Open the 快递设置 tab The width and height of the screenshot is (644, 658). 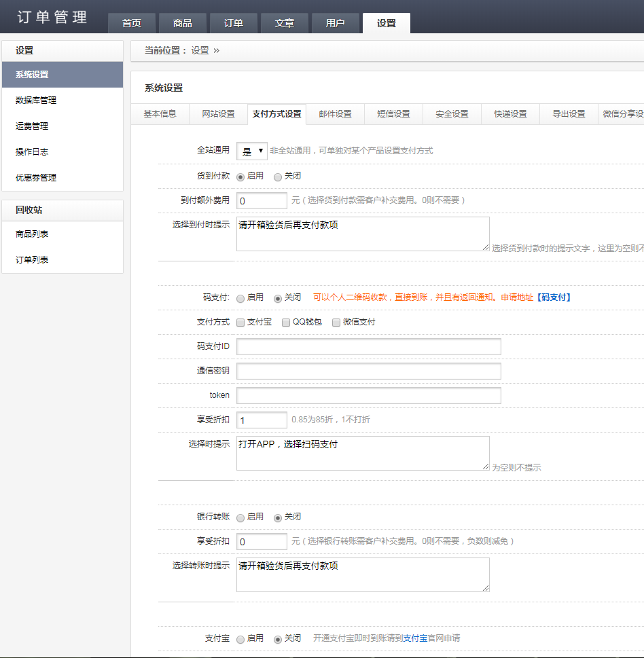click(510, 114)
